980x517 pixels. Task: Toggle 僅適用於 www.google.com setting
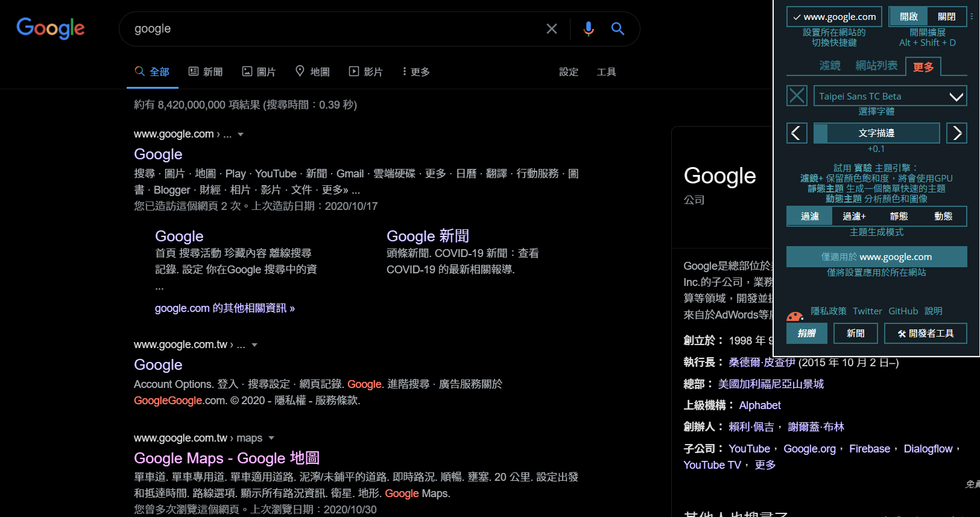876,256
